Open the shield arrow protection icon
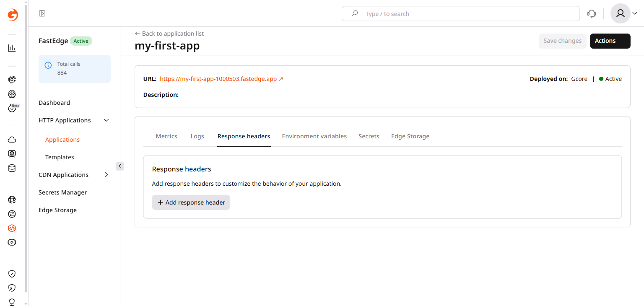Image resolution: width=644 pixels, height=306 pixels. (12, 288)
